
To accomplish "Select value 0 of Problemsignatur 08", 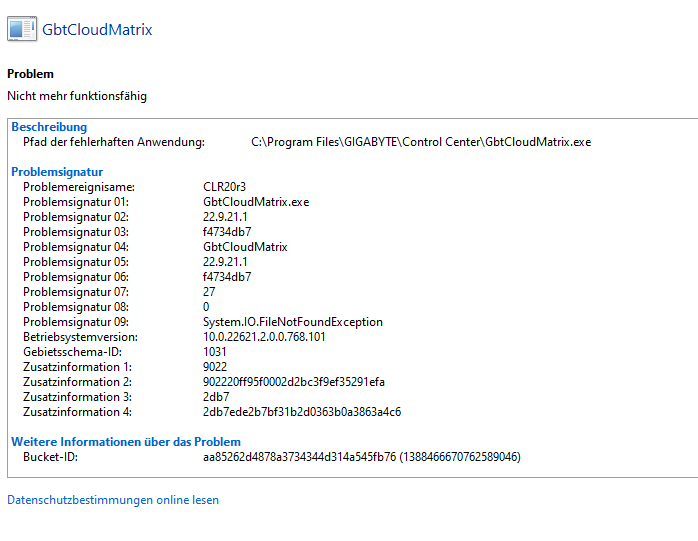I will coord(206,307).
